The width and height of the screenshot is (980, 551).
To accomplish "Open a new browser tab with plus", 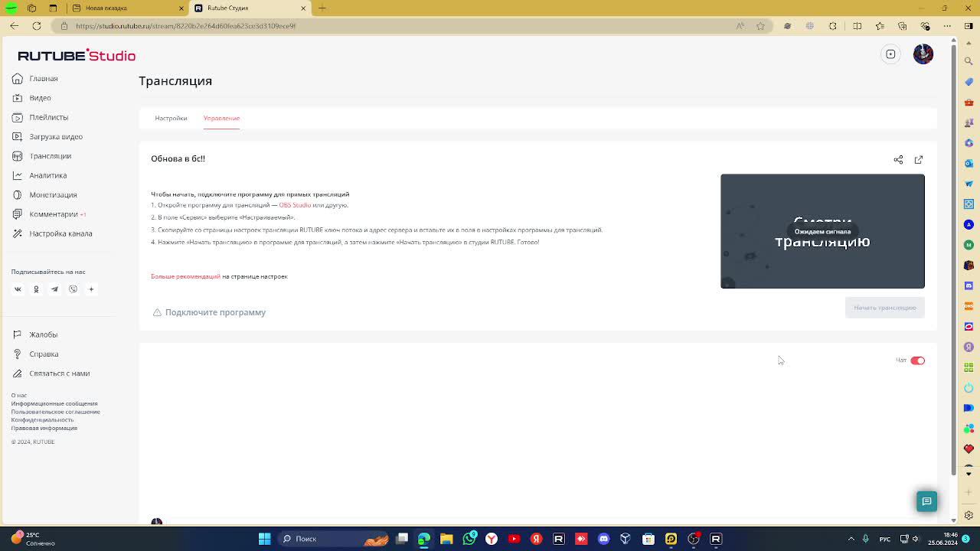I will pyautogui.click(x=322, y=8).
